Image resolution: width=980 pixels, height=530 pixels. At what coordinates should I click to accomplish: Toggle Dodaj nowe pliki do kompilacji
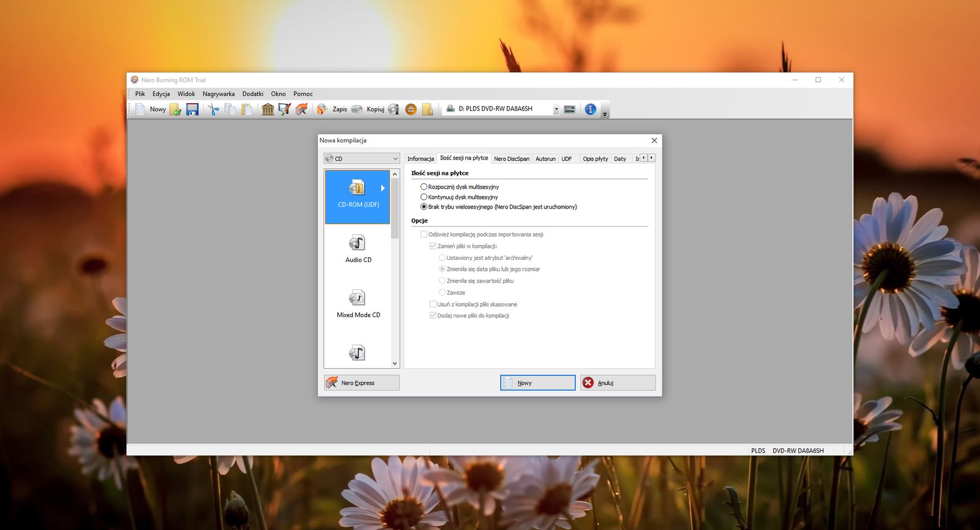469,316
